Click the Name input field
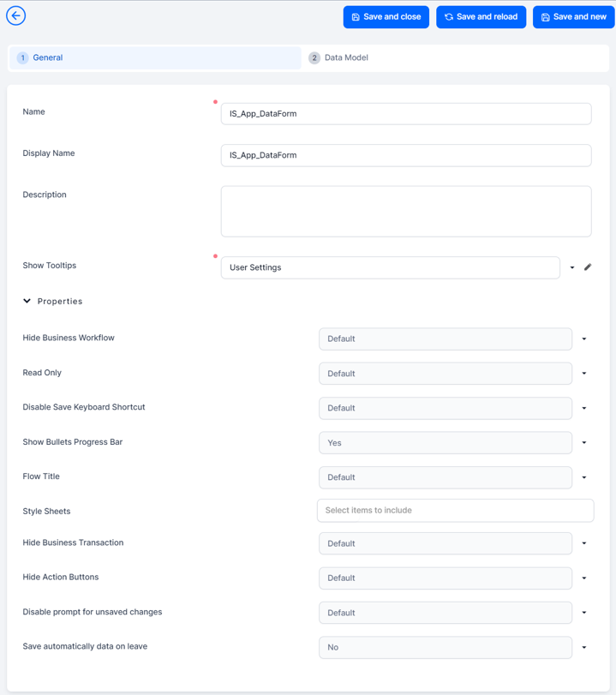This screenshot has width=616, height=695. coord(405,114)
